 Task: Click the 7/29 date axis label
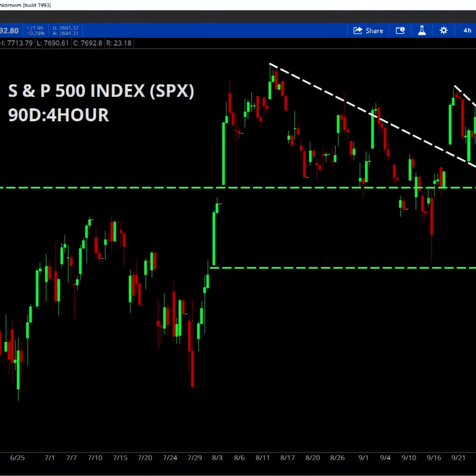pos(195,458)
